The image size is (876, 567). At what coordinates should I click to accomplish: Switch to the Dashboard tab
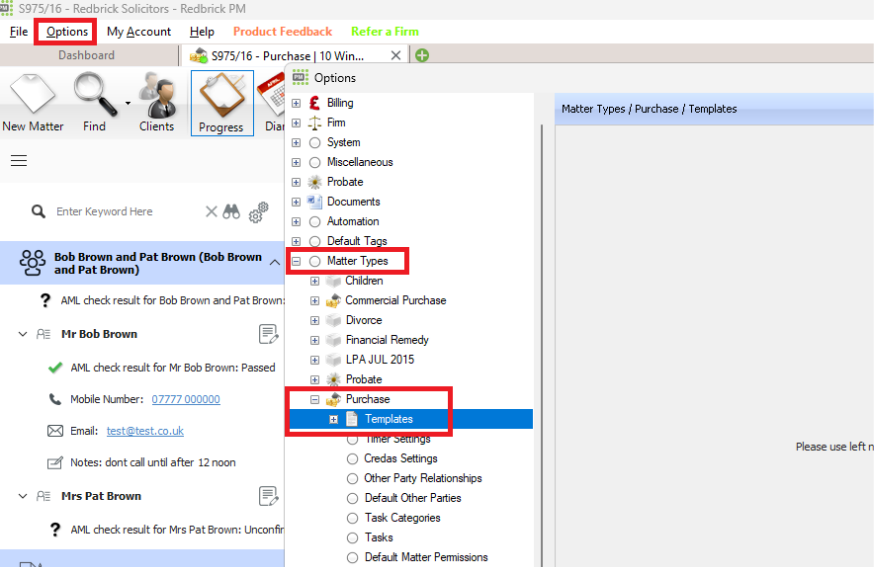(x=87, y=55)
